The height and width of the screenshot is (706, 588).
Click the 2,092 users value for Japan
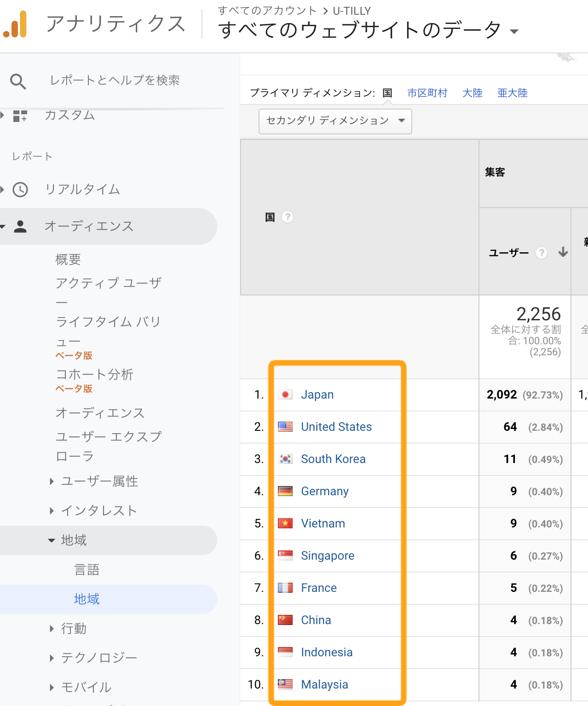(x=502, y=394)
